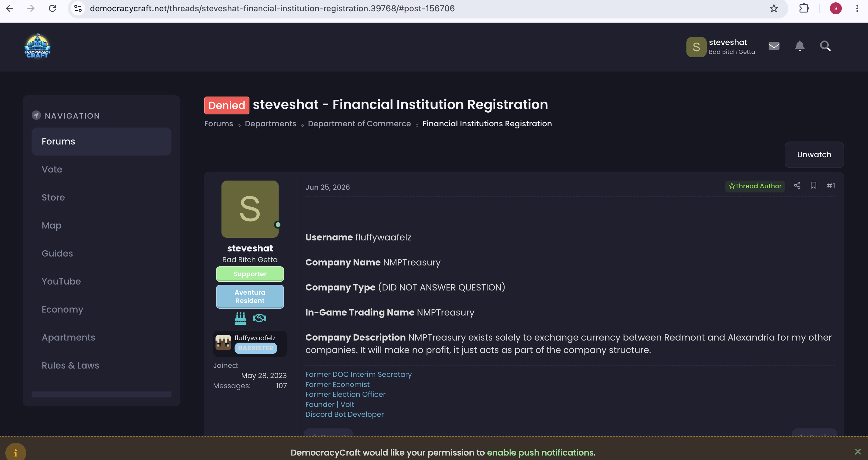This screenshot has height=460, width=868.
Task: Open the browser extensions puzzle icon
Action: coord(804,8)
